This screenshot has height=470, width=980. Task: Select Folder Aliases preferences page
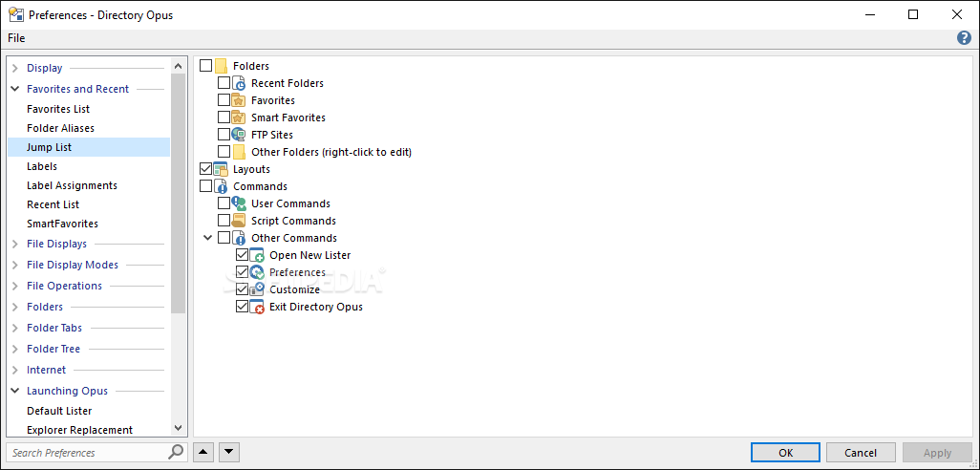60,128
